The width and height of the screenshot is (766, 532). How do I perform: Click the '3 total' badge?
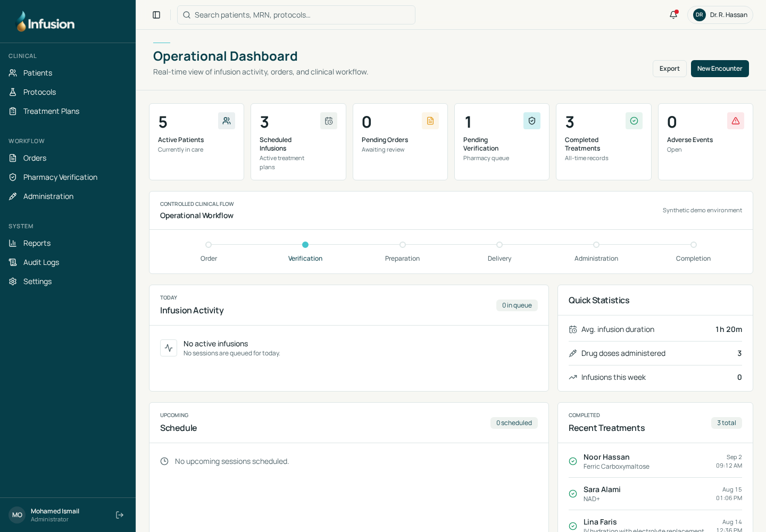[x=727, y=423]
